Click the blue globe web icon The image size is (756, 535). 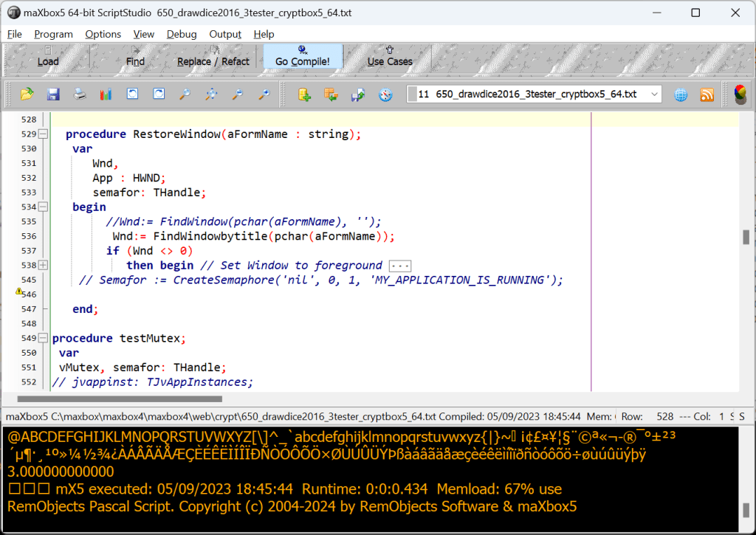click(x=681, y=94)
